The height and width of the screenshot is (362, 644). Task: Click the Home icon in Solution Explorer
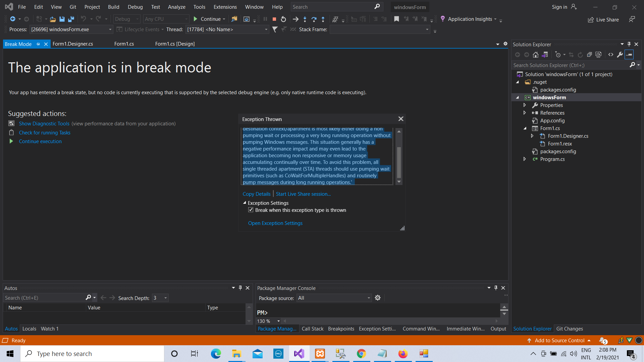(536, 55)
